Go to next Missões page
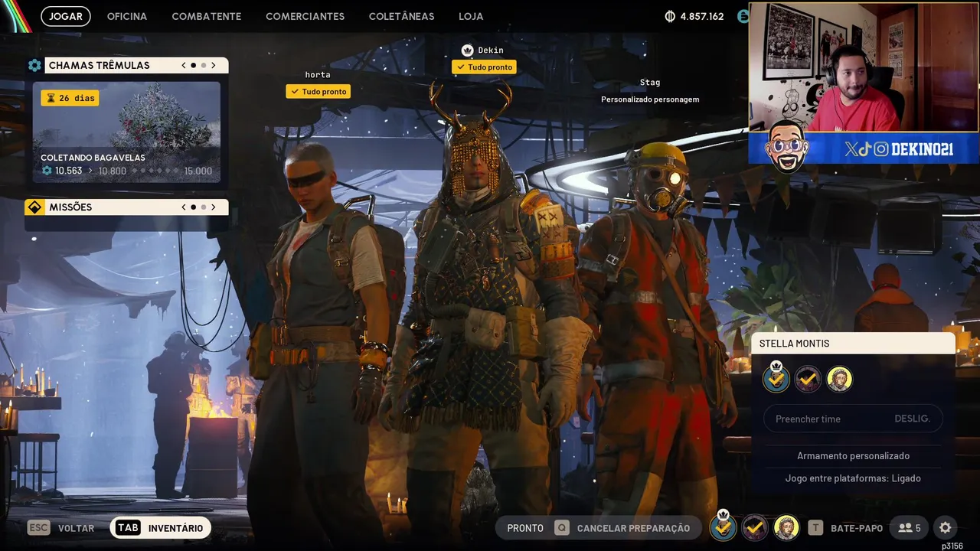Image resolution: width=980 pixels, height=551 pixels. coord(214,207)
